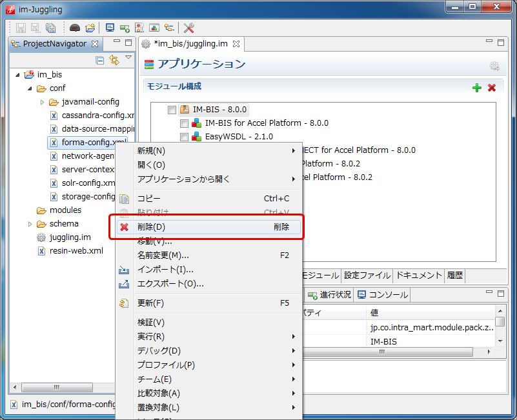Open the wrench and screwdriver tools icon
Image resolution: width=517 pixels, height=420 pixels.
pyautogui.click(x=189, y=28)
